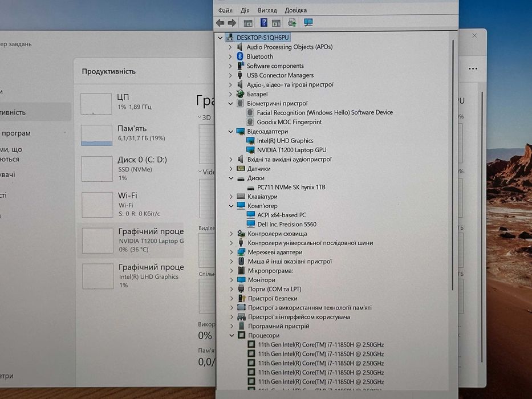Select Intel(R) UHD Graphics under Відеоадаптери
This screenshot has width=532, height=399.
click(x=285, y=140)
